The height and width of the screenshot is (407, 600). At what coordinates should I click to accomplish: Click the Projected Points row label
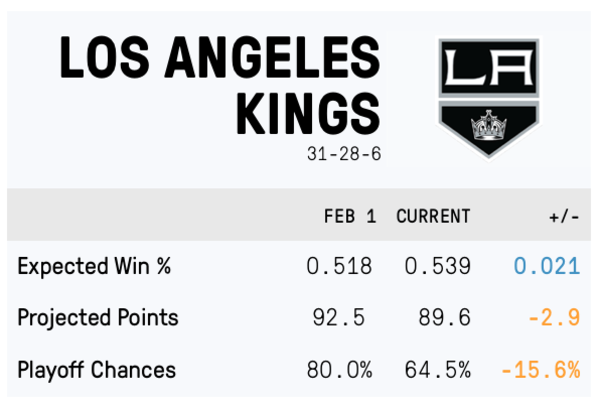coord(98,318)
